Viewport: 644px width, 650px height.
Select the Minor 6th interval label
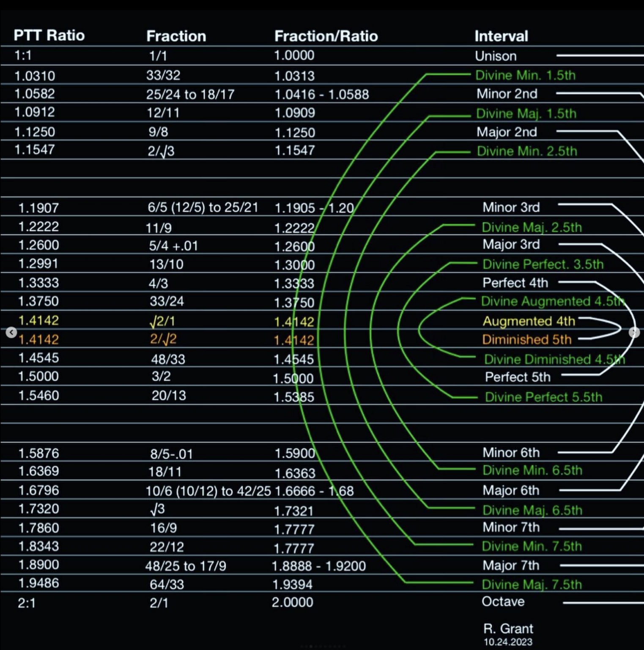(x=511, y=453)
